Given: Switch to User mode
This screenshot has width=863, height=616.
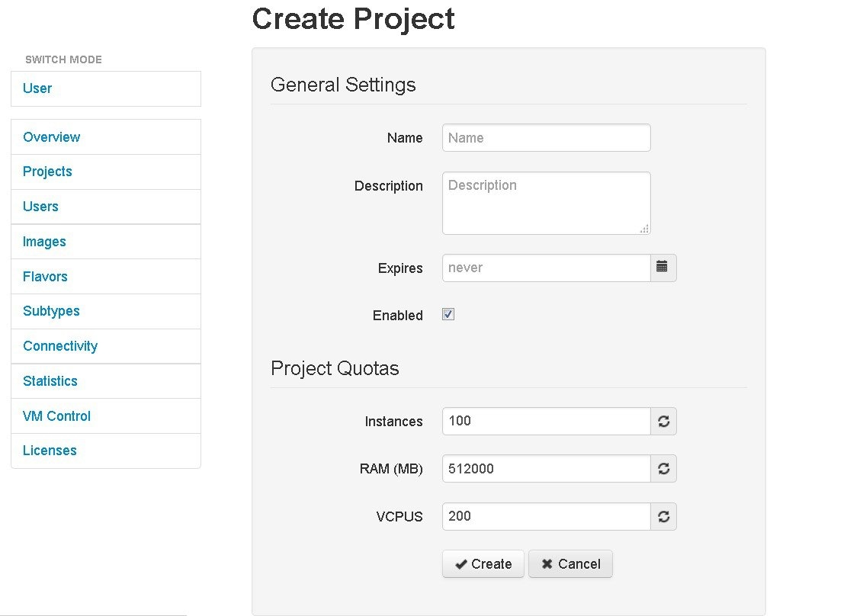Looking at the screenshot, I should pos(37,88).
